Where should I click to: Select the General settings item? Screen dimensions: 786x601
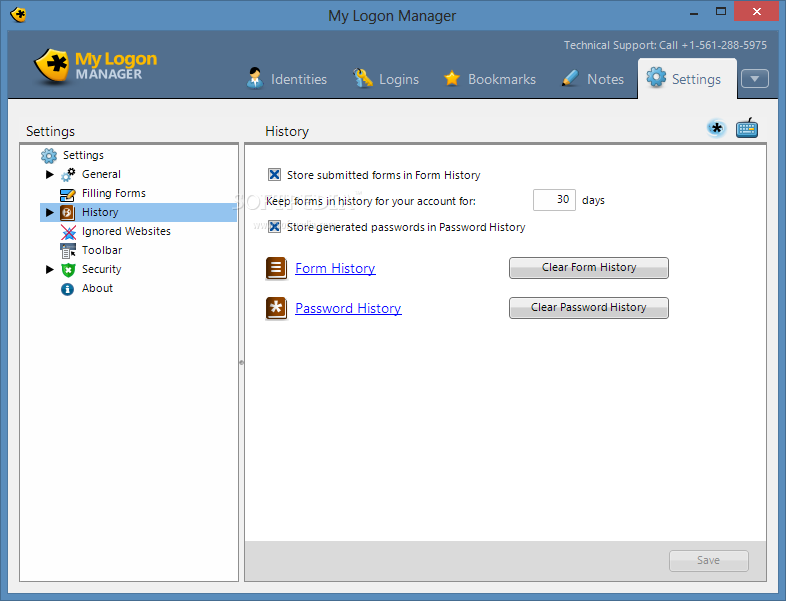[101, 174]
